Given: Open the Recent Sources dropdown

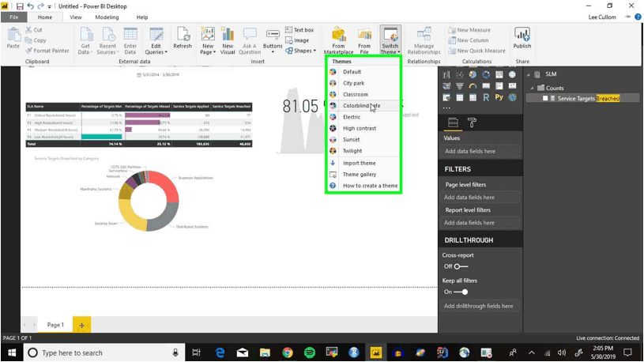Looking at the screenshot, I should pyautogui.click(x=107, y=40).
